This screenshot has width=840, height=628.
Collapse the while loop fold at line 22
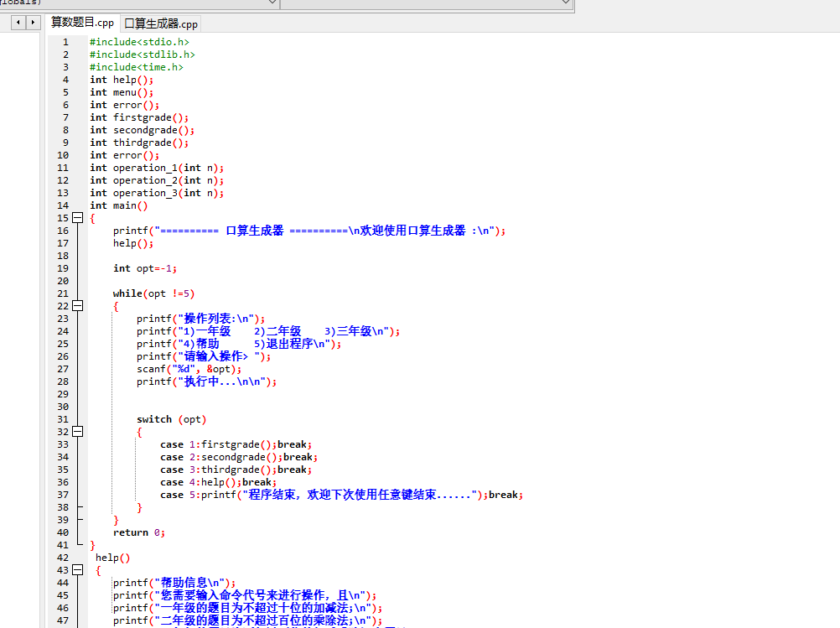pyautogui.click(x=78, y=305)
